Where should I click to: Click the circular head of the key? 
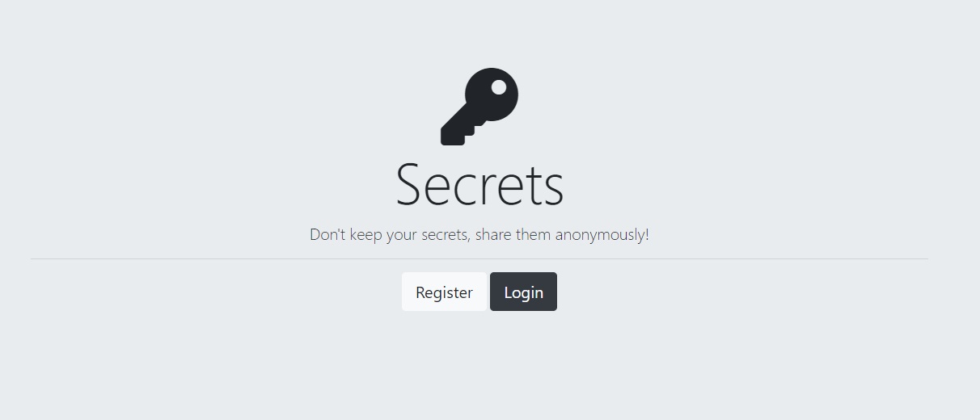(492, 94)
